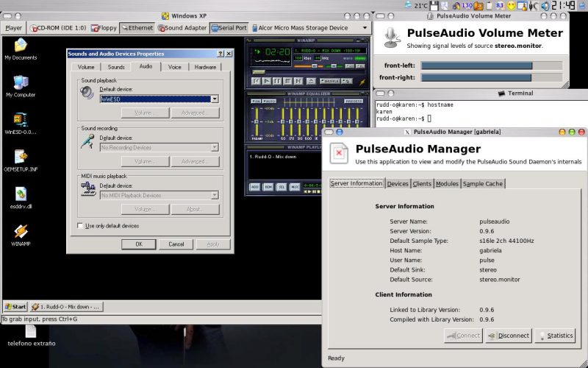588x368 pixels.
Task: Select 'Rudd-O - Mix down' playlist entry
Action: coord(273,157)
